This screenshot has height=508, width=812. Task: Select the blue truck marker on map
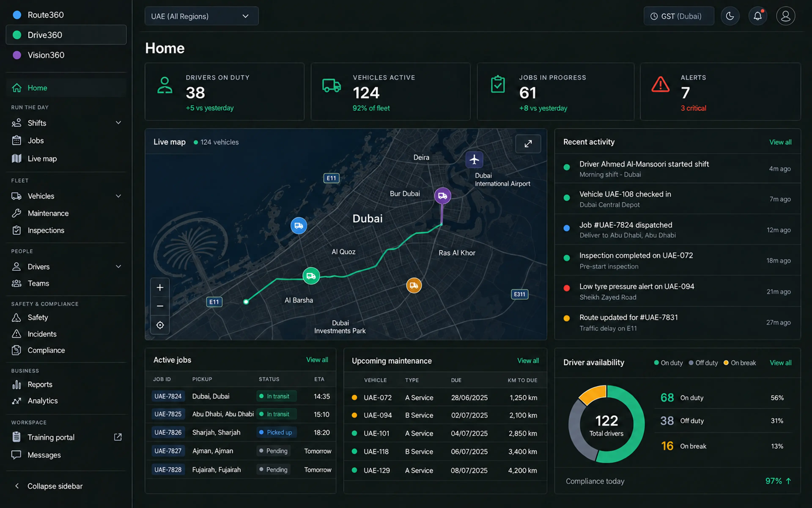coord(299,225)
